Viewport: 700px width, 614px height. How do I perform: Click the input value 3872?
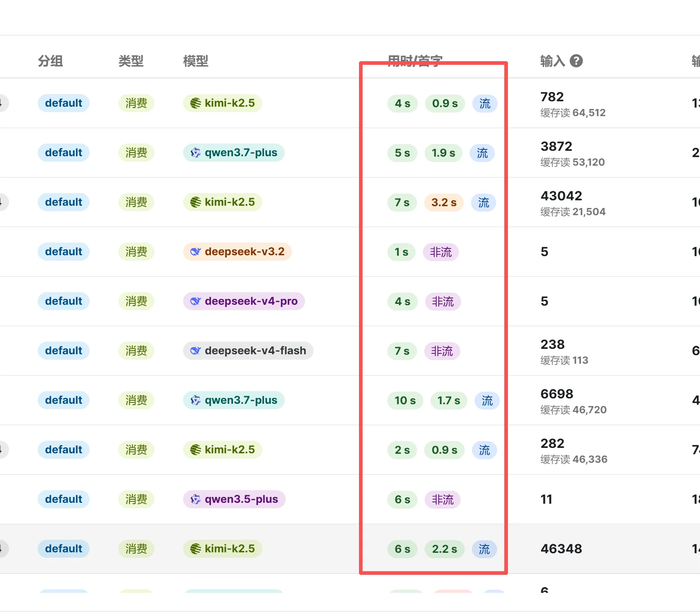coord(556,146)
